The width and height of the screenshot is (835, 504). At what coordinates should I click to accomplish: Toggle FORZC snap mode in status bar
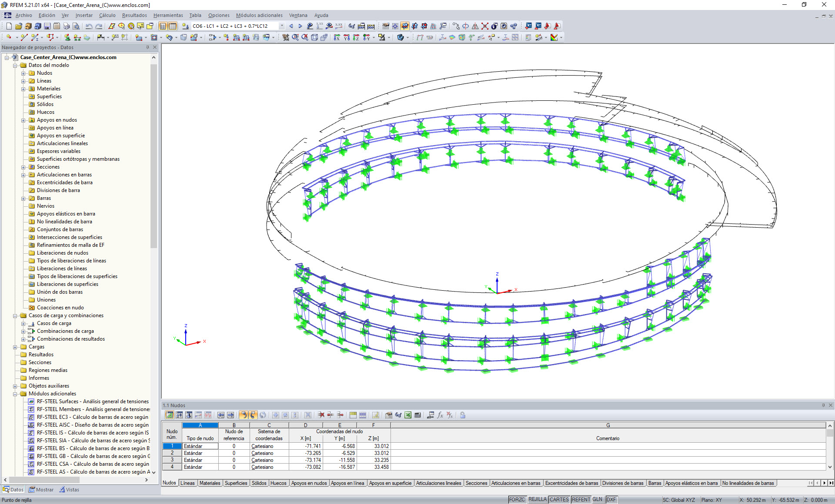tap(517, 499)
